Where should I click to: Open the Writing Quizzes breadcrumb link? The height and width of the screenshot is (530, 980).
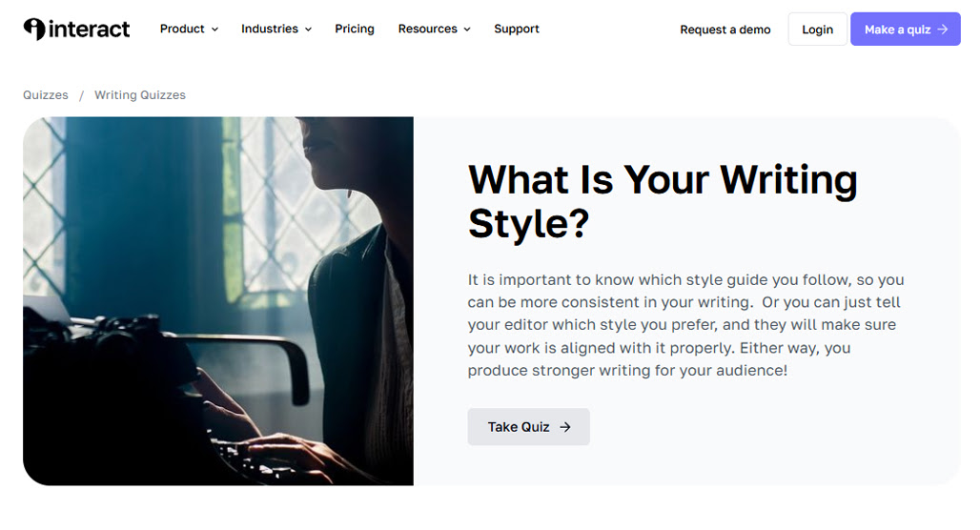pos(140,95)
